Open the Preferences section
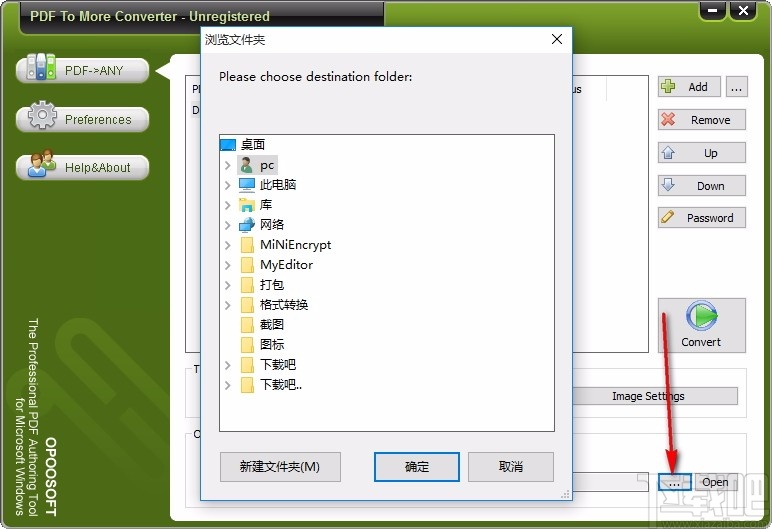This screenshot has width=772, height=529. (83, 119)
